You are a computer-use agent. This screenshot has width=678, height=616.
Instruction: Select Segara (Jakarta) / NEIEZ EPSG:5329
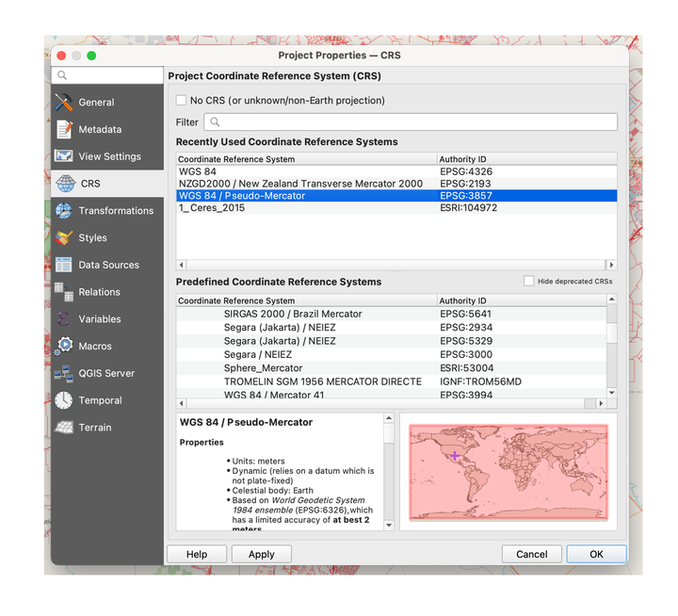(392, 341)
